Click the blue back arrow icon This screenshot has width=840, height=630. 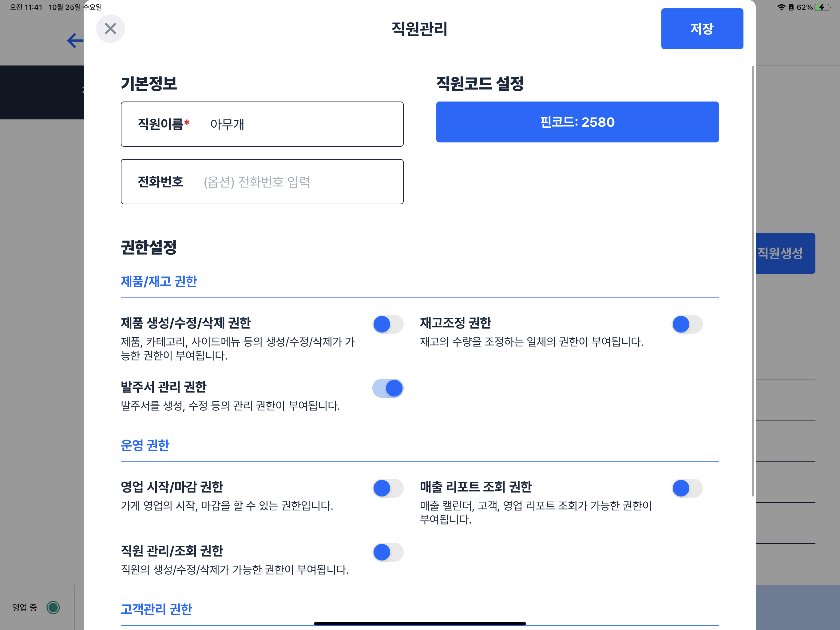[75, 41]
